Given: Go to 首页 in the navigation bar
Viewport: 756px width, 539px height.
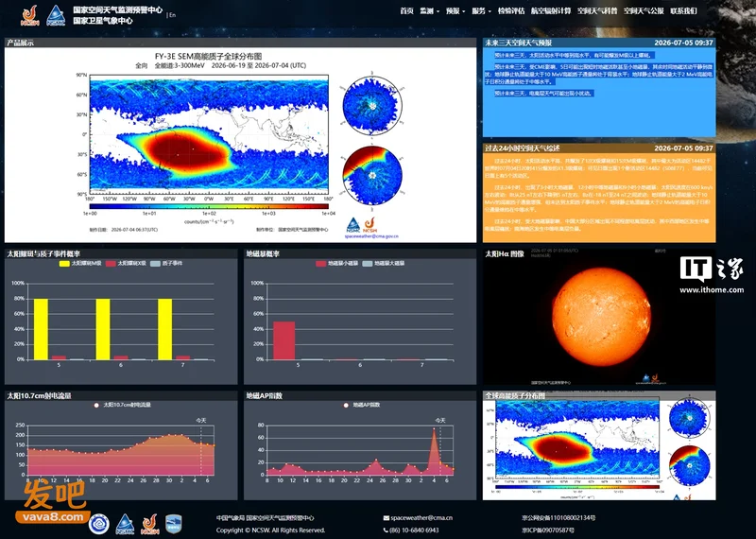Looking at the screenshot, I should (406, 11).
